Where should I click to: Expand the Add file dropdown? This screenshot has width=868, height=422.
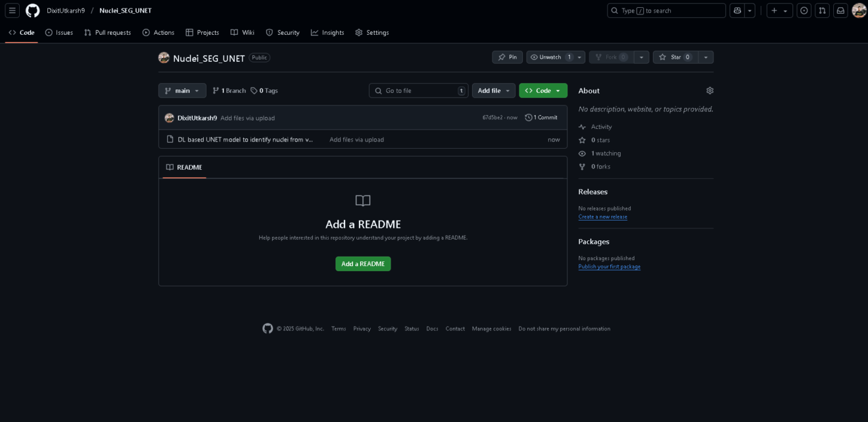(494, 91)
